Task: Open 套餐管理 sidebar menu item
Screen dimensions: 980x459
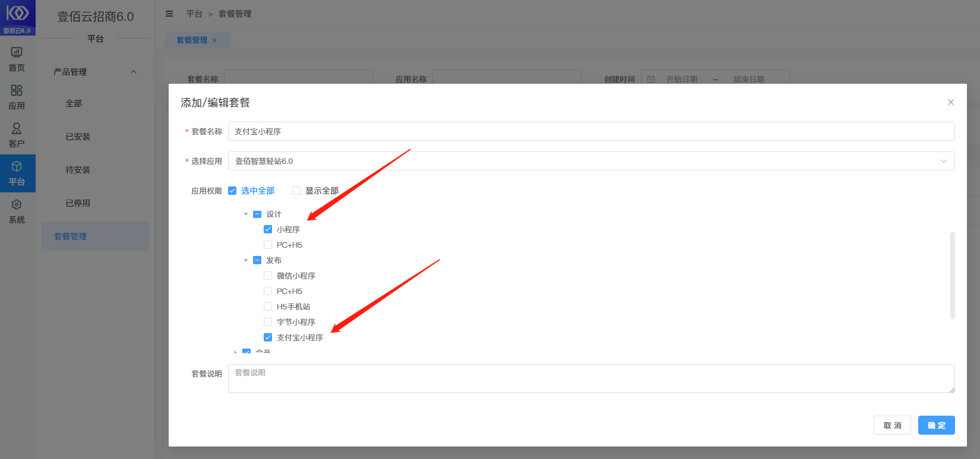Action: click(95, 236)
